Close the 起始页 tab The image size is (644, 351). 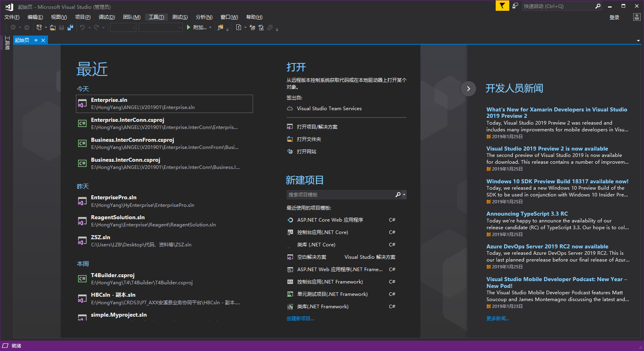pyautogui.click(x=43, y=40)
